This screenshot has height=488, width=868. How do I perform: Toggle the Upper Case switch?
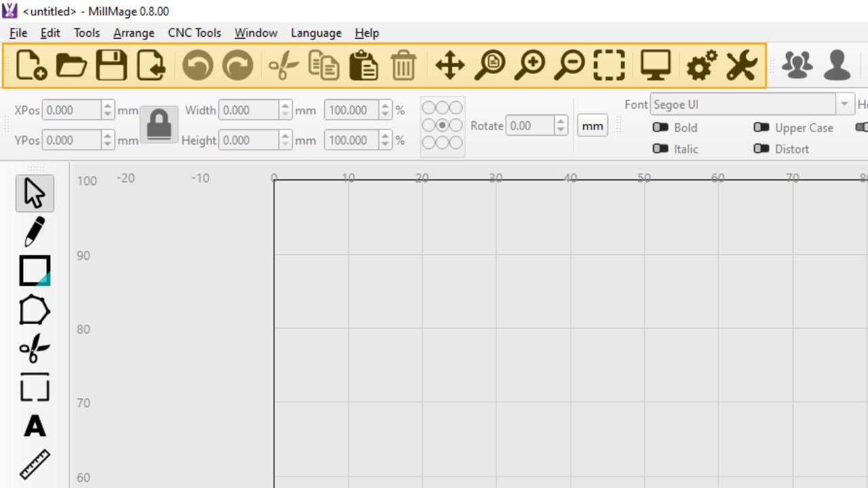pyautogui.click(x=762, y=127)
